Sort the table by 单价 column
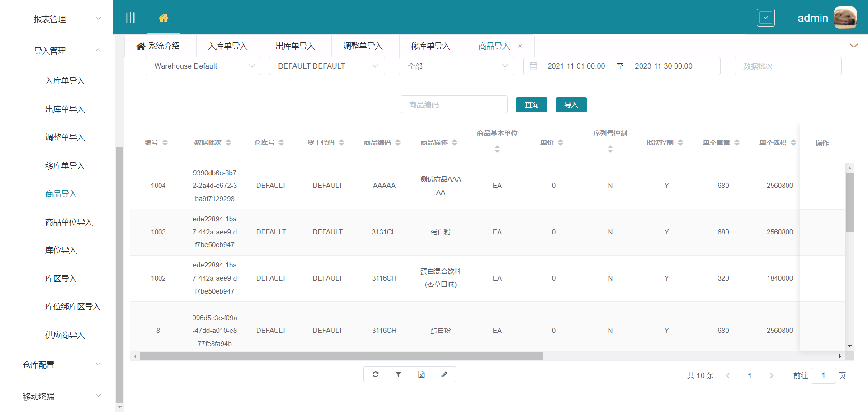 tap(561, 142)
